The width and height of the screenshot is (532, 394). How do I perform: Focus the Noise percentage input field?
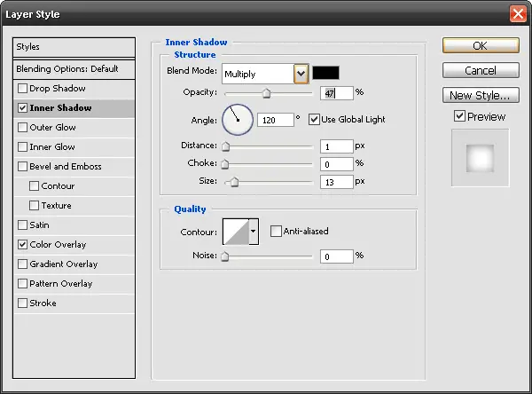click(337, 256)
